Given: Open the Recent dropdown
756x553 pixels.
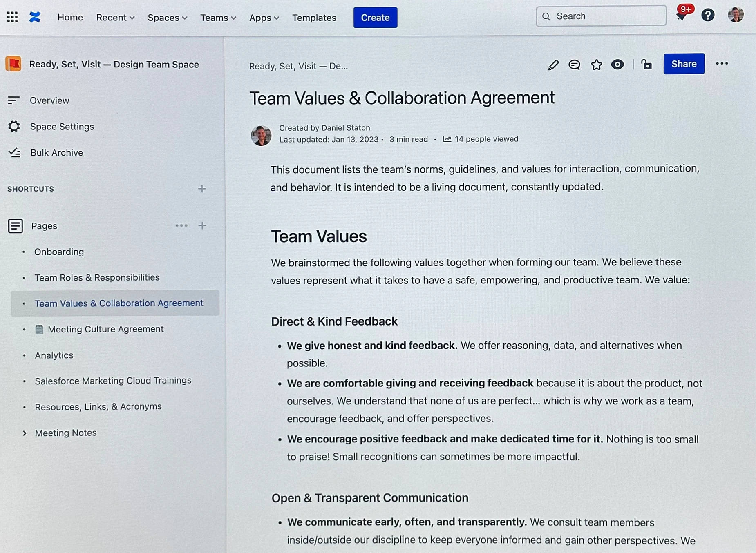Looking at the screenshot, I should (x=115, y=18).
